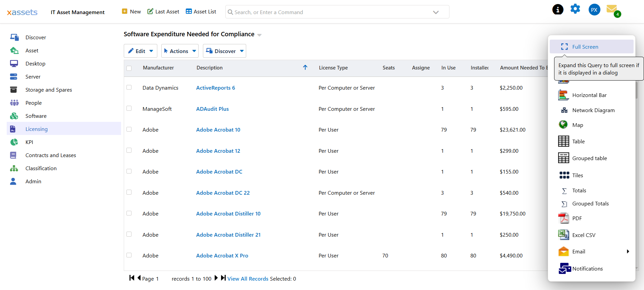Viewport: 644px width, 290px height.
Task: Open the information icon in header
Action: point(558,9)
